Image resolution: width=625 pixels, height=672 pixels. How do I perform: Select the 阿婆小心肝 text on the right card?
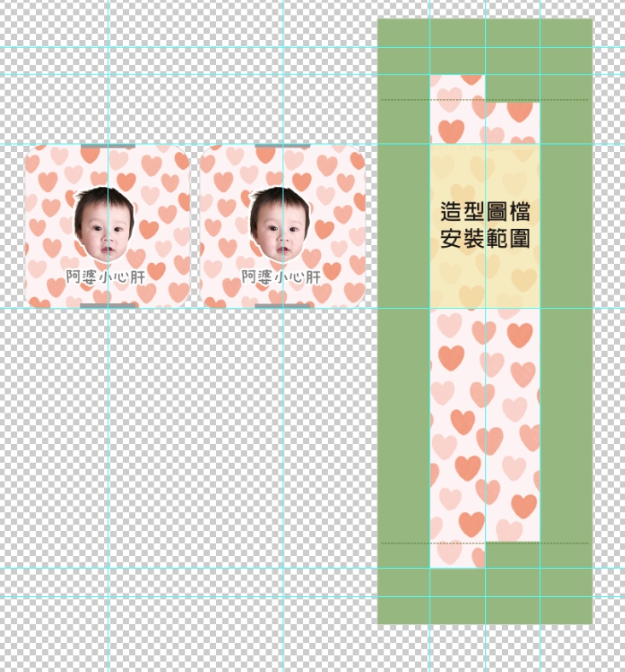pyautogui.click(x=281, y=277)
